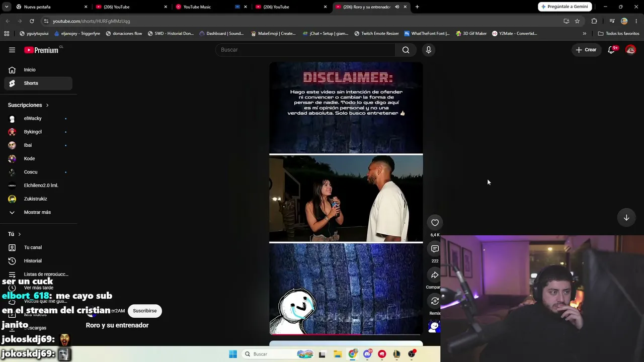
Task: Select the Shorts item in sidebar
Action: 38,83
